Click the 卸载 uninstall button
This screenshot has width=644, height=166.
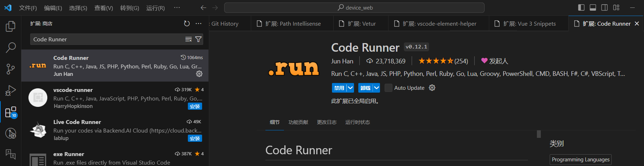click(365, 88)
